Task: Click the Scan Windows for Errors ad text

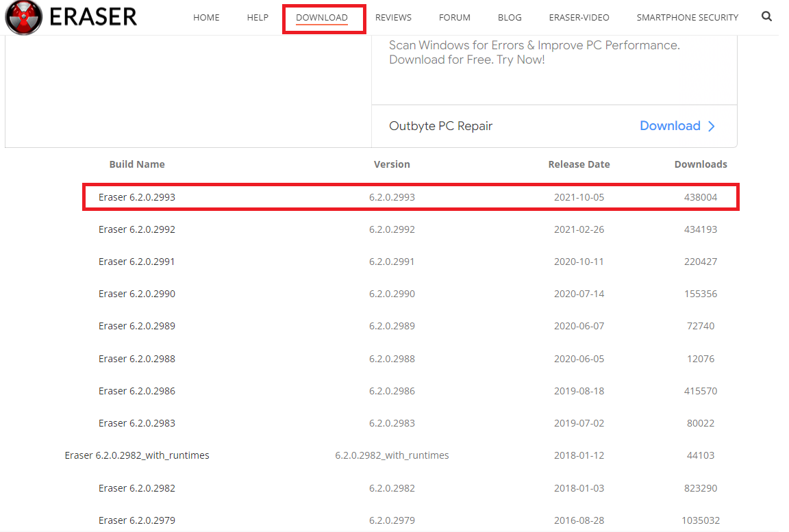Action: (534, 52)
